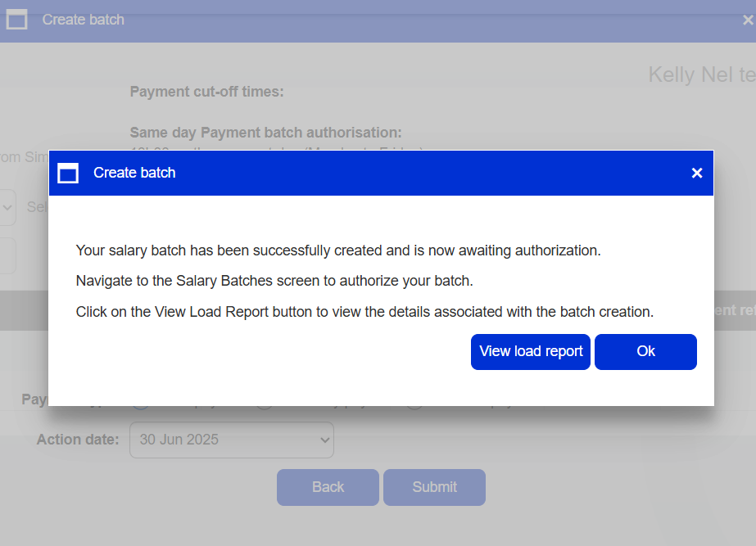
Task: Click the window icon in the blue dialog header
Action: click(68, 173)
